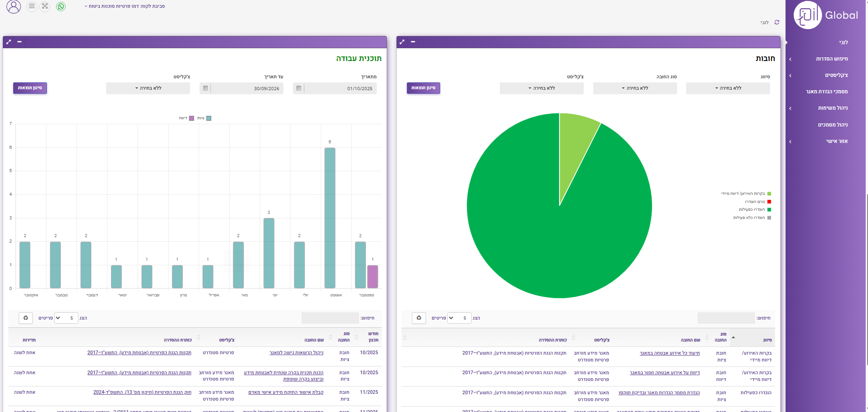Open the user profile icon
The image size is (868, 412).
click(x=14, y=6)
